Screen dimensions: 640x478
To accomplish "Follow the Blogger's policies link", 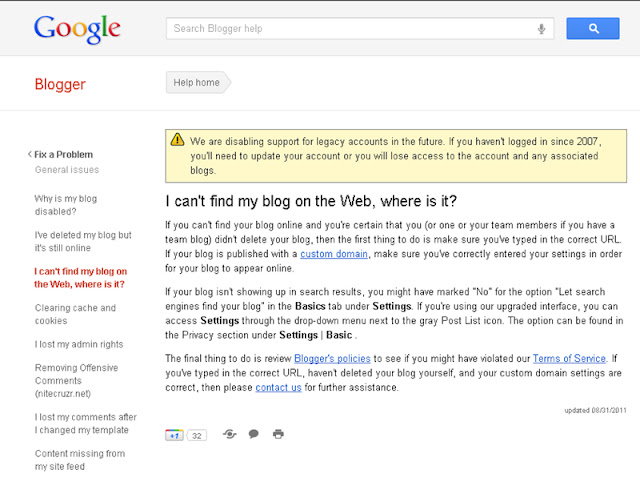I will pos(332,358).
